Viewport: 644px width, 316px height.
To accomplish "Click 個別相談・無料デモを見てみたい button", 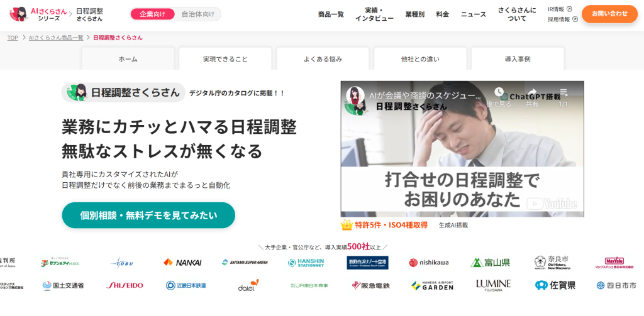I will [148, 215].
